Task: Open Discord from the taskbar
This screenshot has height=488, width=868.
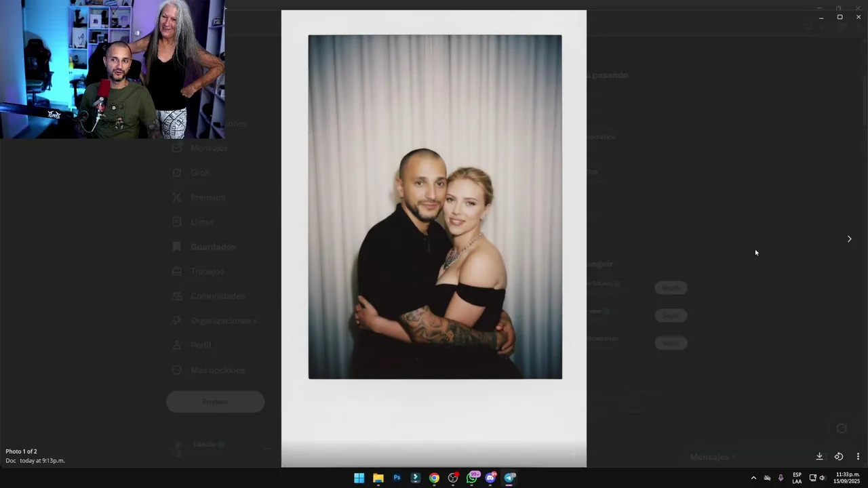Action: [491, 478]
